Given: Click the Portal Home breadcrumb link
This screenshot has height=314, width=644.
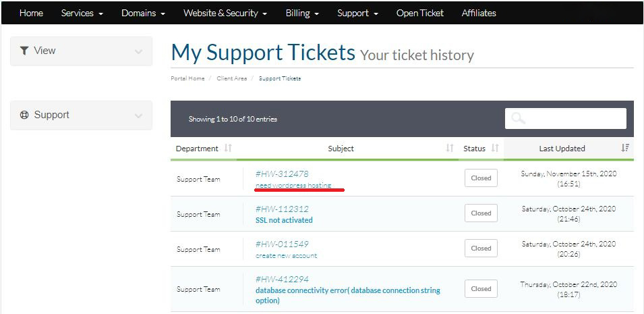Looking at the screenshot, I should tap(187, 78).
